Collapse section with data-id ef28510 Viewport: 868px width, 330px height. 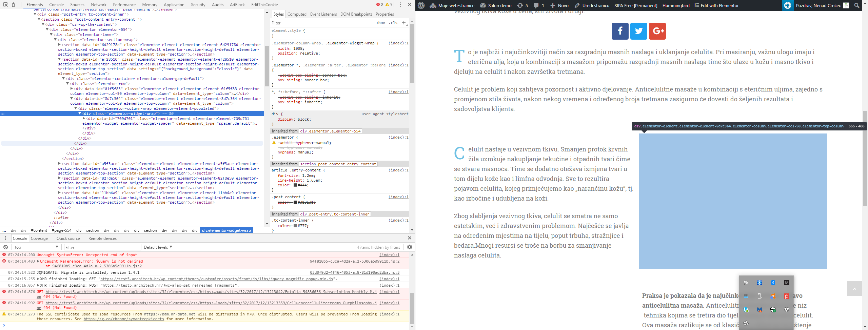[x=59, y=59]
